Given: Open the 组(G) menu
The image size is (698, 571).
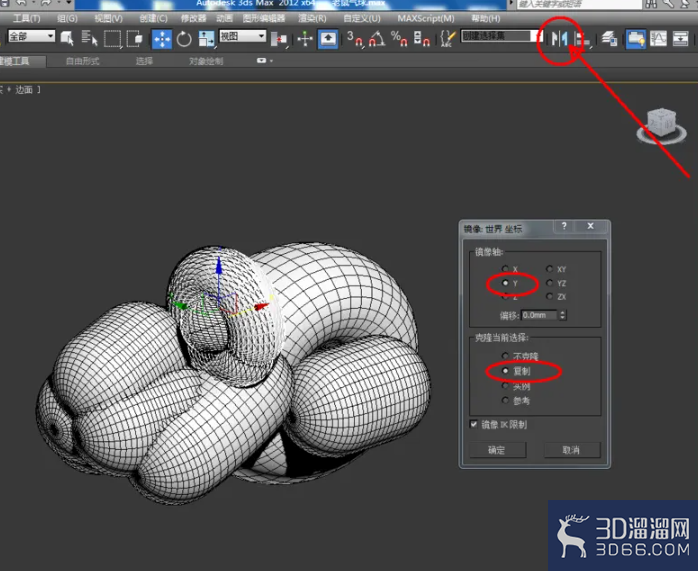Looking at the screenshot, I should (67, 18).
